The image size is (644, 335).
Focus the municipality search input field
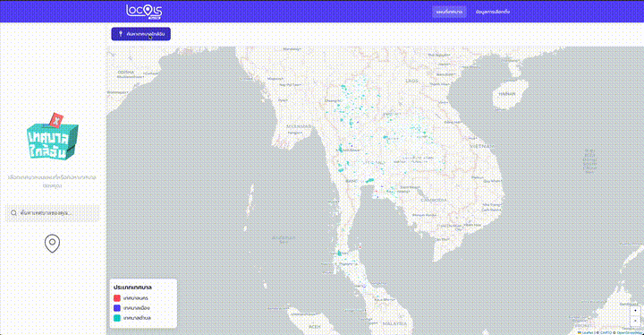tap(52, 213)
